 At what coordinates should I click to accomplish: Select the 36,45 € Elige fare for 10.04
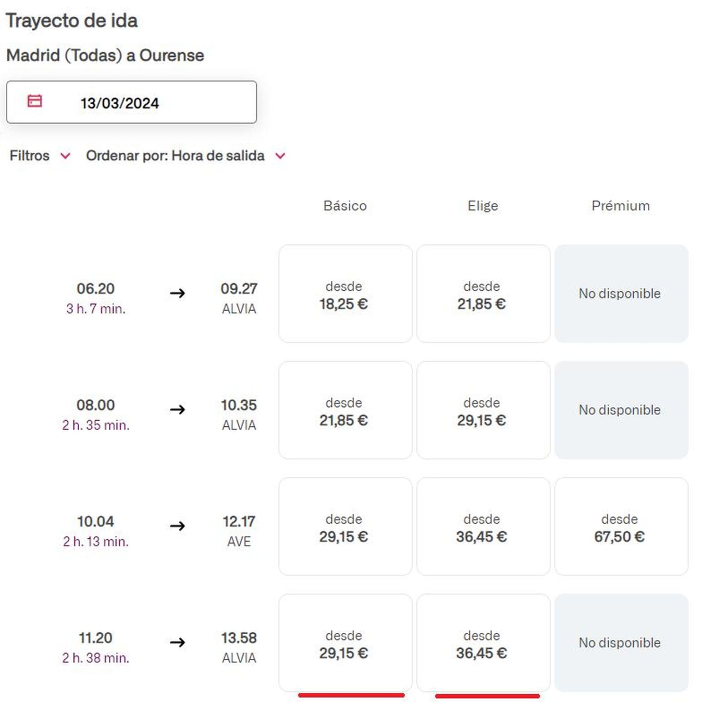(484, 527)
